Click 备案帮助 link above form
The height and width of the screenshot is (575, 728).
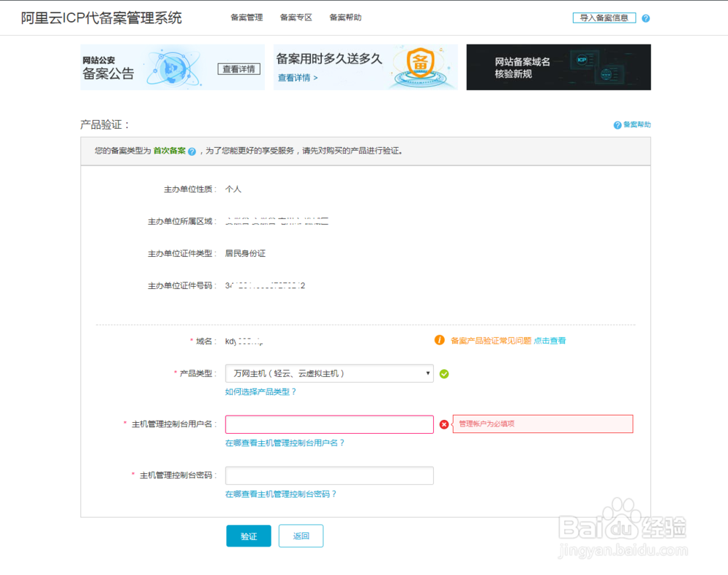(x=636, y=124)
